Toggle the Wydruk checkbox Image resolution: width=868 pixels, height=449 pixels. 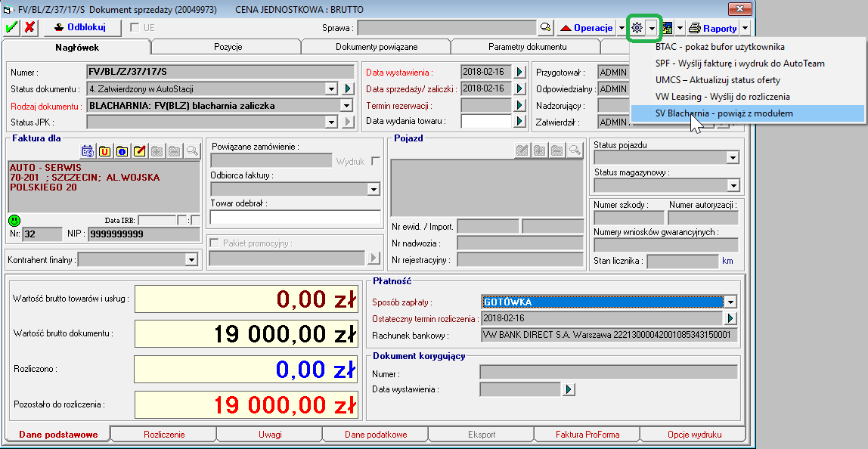click(x=376, y=161)
